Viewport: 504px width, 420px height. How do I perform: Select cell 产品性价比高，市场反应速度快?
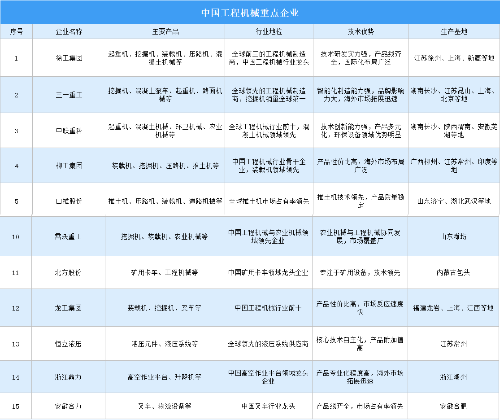[360, 308]
